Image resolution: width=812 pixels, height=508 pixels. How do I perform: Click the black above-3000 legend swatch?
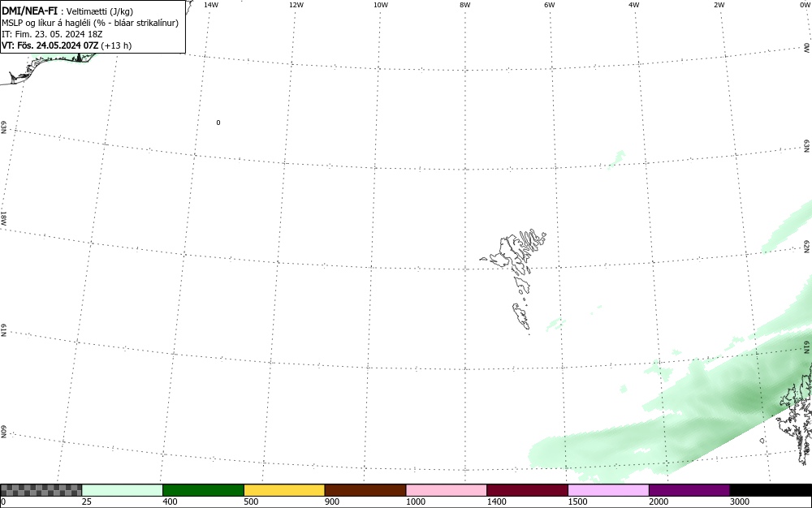pyautogui.click(x=771, y=490)
